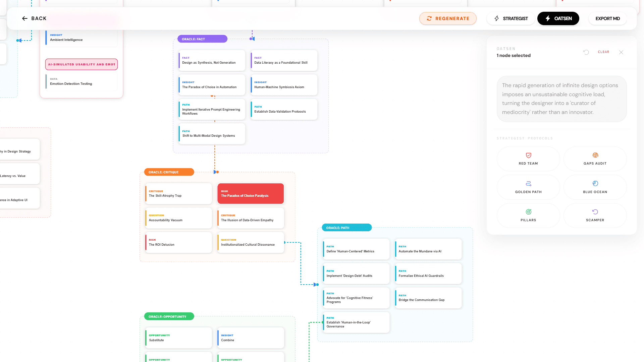Select the Blue Ocean protocol icon

(x=595, y=183)
